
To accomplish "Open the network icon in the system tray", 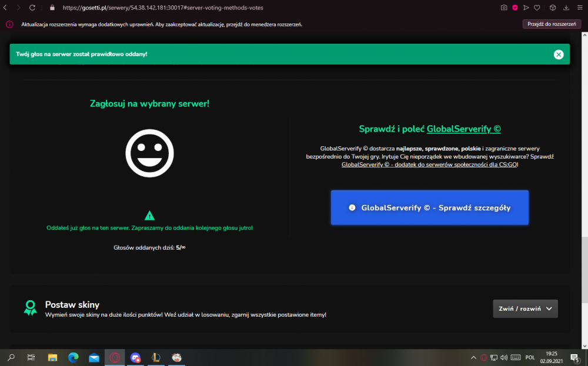I will pyautogui.click(x=494, y=358).
